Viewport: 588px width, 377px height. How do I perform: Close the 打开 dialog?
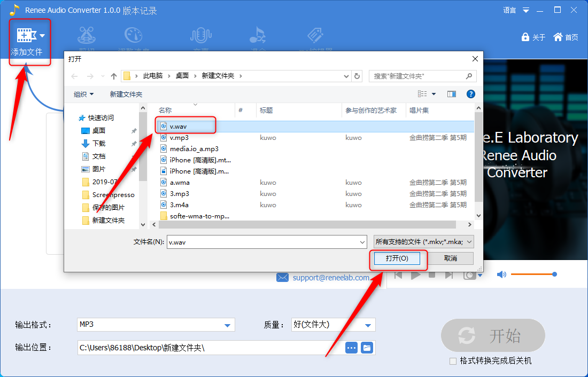pyautogui.click(x=475, y=59)
